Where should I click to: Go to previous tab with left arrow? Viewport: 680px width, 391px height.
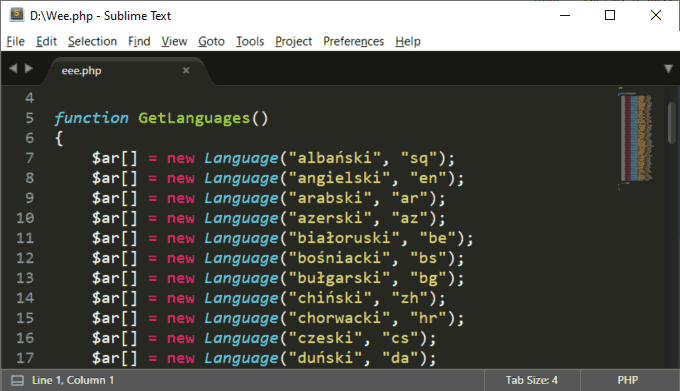pyautogui.click(x=13, y=68)
